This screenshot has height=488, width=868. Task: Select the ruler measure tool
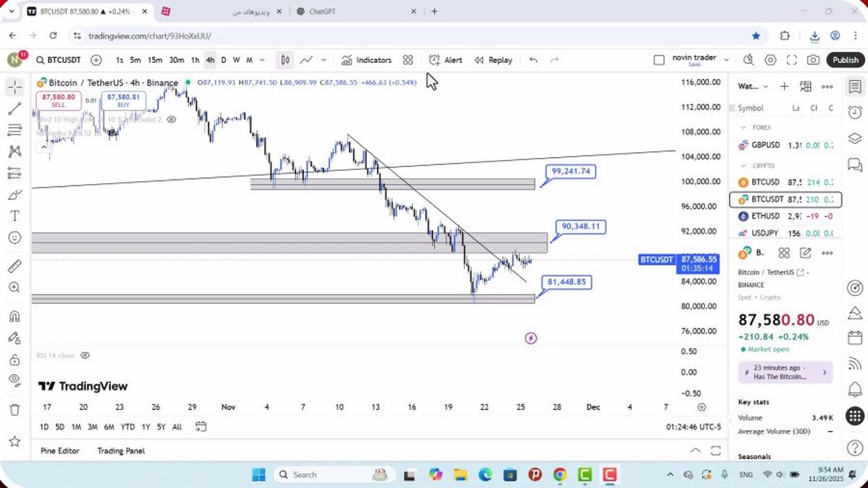[14, 266]
